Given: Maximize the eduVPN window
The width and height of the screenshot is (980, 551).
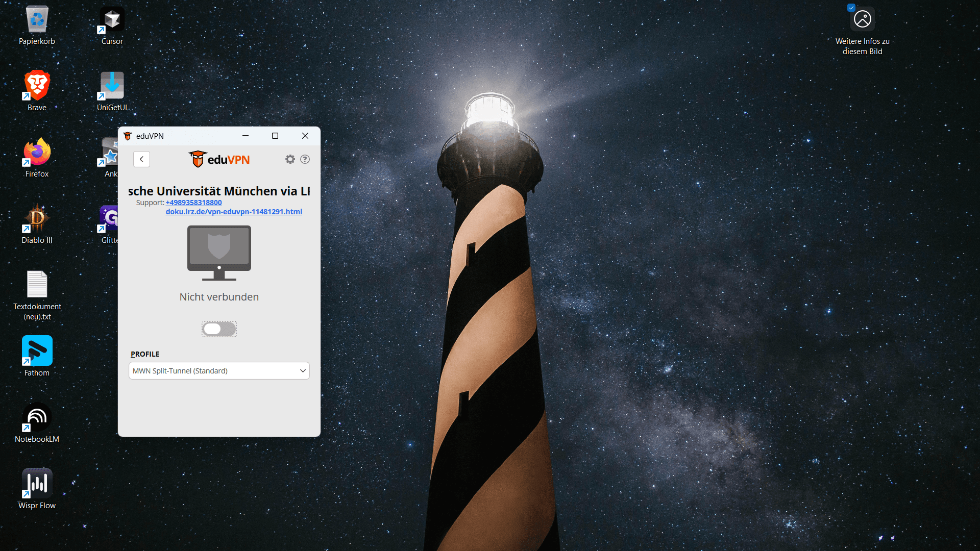Looking at the screenshot, I should pos(275,136).
